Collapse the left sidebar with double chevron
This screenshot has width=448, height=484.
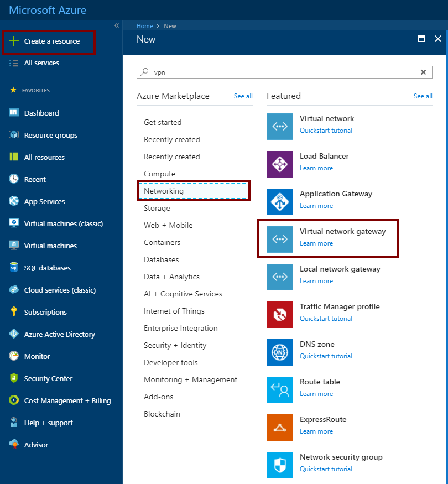(x=117, y=25)
